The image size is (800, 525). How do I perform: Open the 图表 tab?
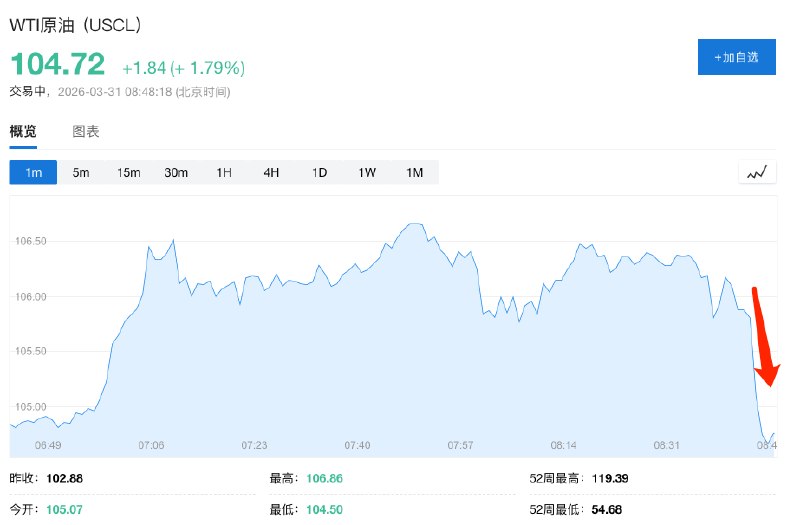coord(86,132)
